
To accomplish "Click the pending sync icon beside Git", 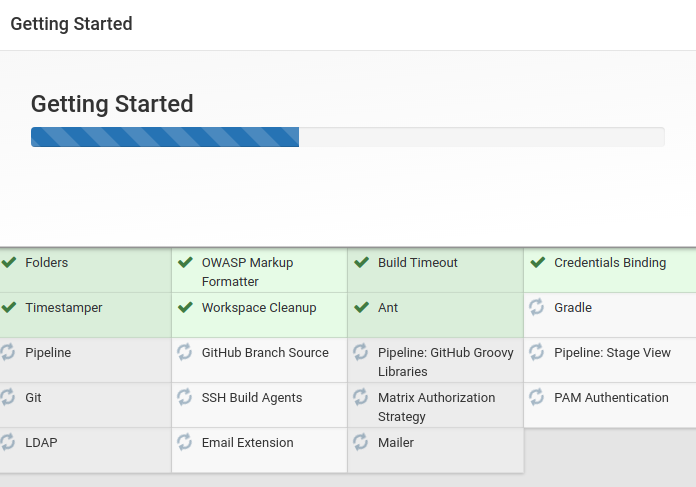I will click(x=8, y=397).
